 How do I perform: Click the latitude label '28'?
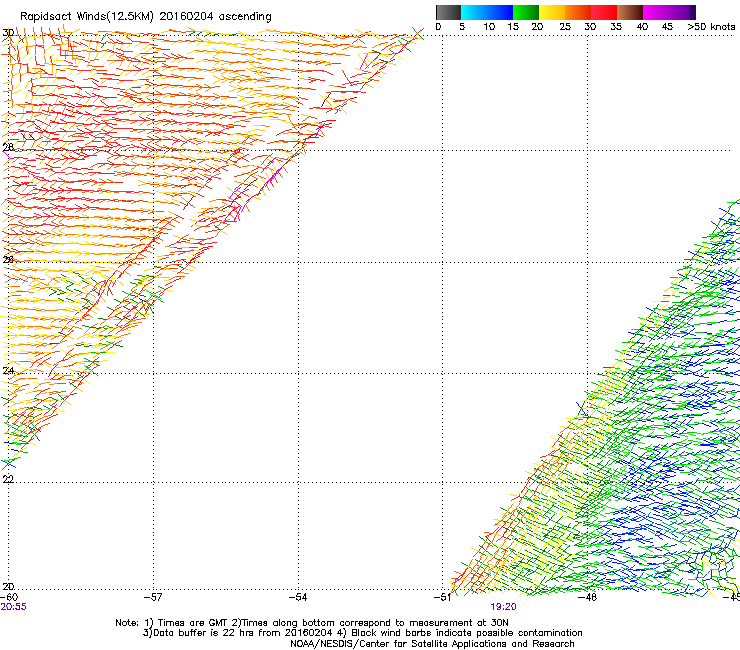click(x=8, y=147)
